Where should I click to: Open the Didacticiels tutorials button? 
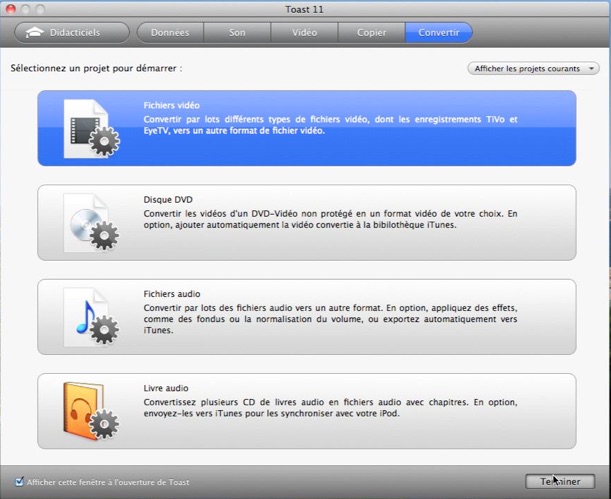[x=72, y=32]
